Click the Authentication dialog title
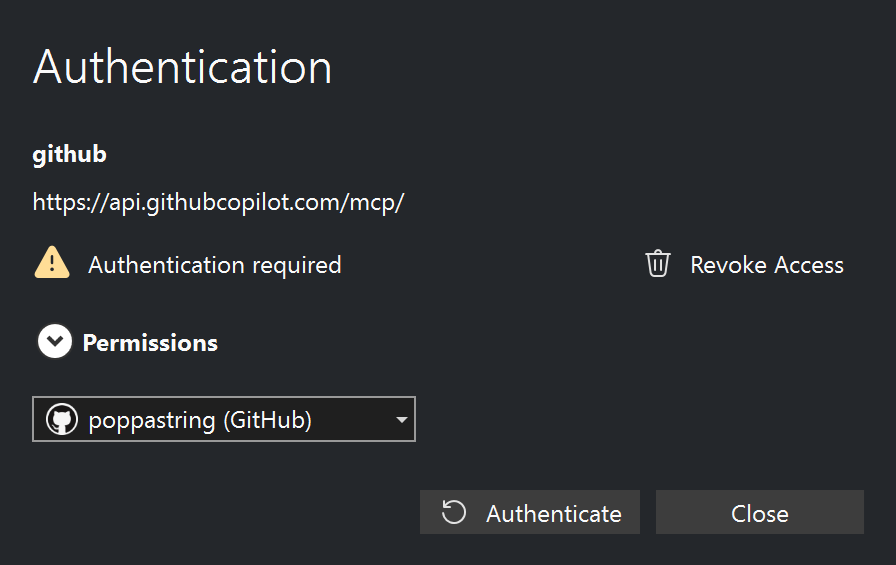The image size is (896, 565). tap(182, 68)
